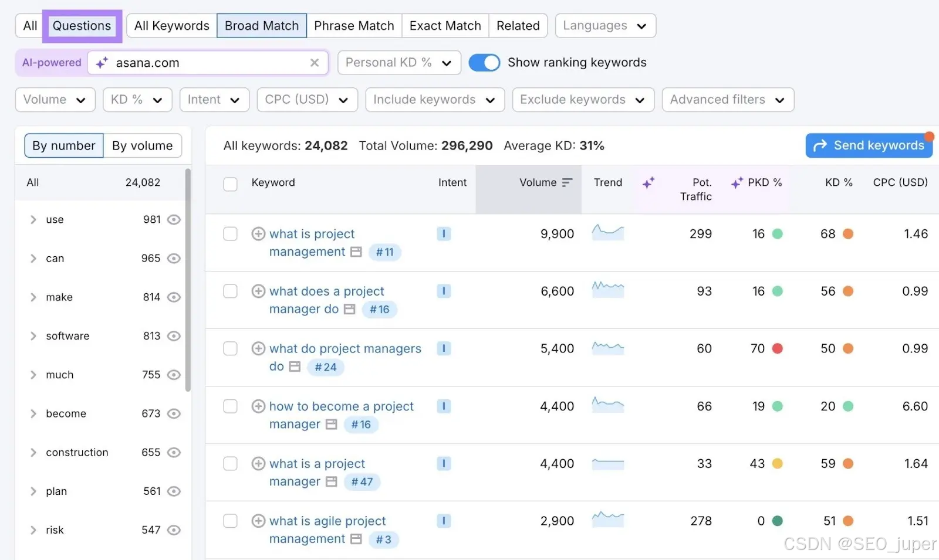The height and width of the screenshot is (560, 939).
Task: Open the 'what is a project manager' keyword link
Action: [317, 464]
